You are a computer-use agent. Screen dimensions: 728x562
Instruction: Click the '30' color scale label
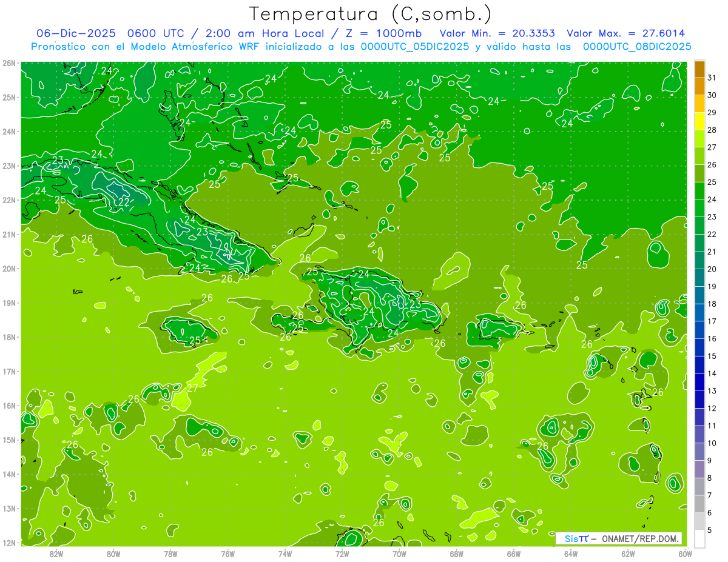pos(712,95)
